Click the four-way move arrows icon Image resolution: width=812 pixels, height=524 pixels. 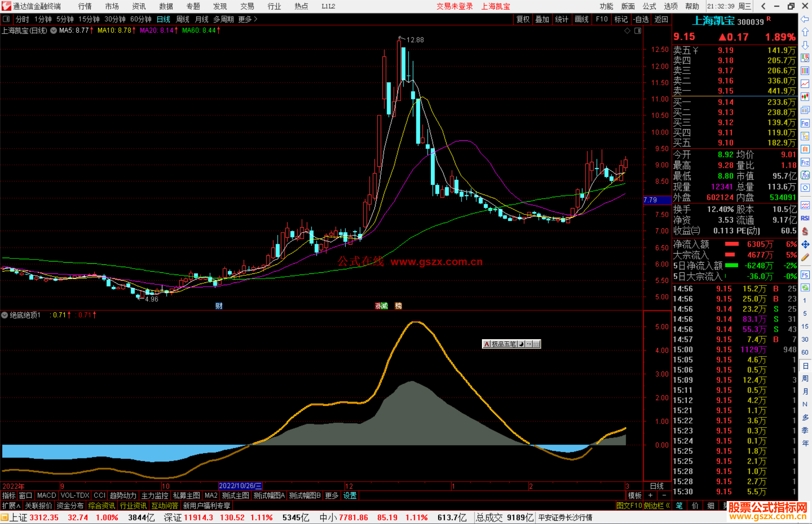click(x=805, y=245)
